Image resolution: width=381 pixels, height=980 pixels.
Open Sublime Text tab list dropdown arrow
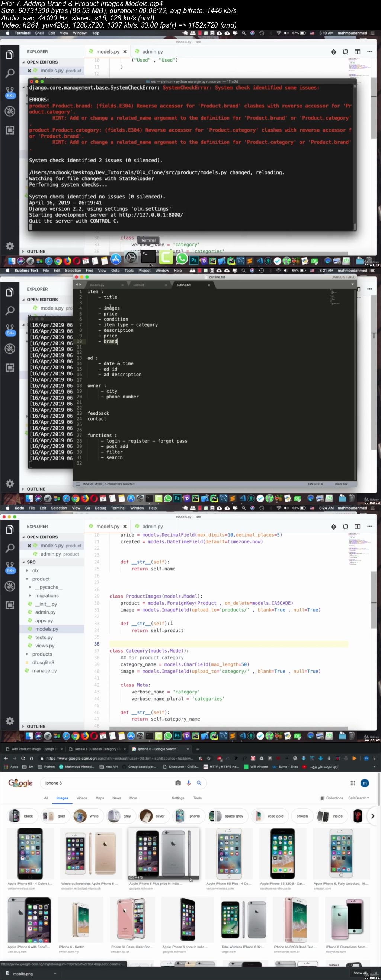[x=352, y=285]
